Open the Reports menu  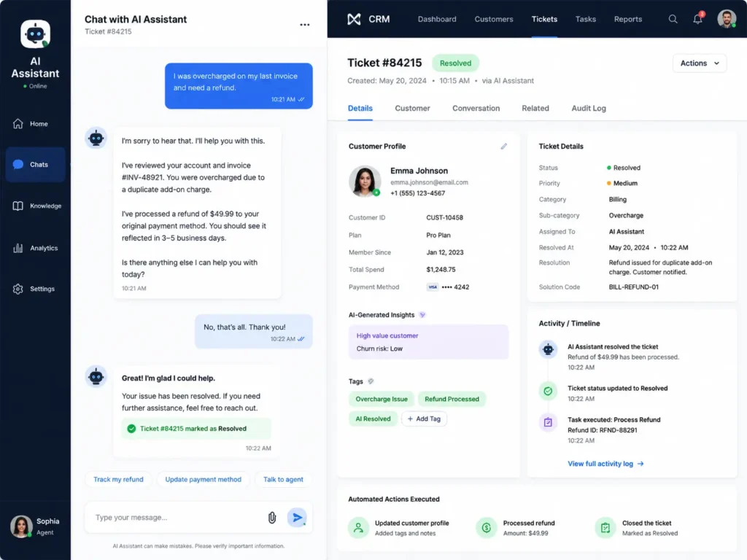pos(627,19)
